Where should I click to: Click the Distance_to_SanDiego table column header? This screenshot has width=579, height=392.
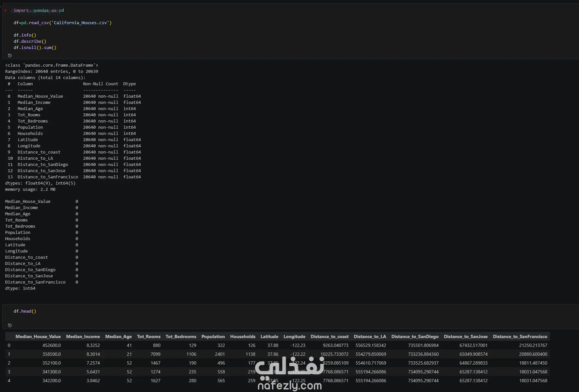[415, 336]
